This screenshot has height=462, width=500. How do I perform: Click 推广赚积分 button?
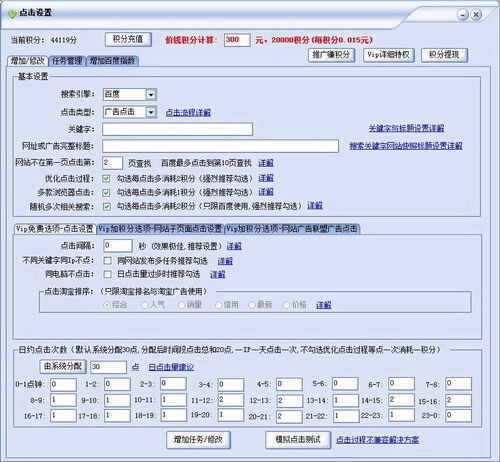331,55
